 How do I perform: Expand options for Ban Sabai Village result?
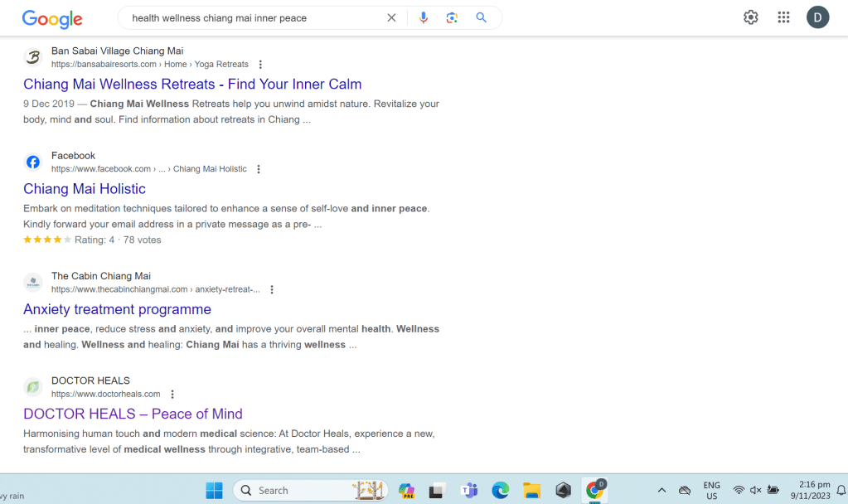260,65
